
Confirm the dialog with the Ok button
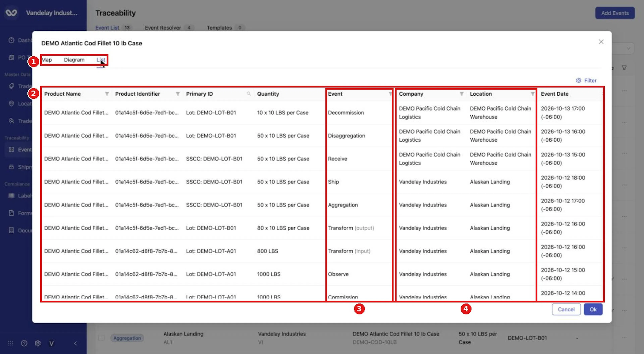(x=593, y=309)
